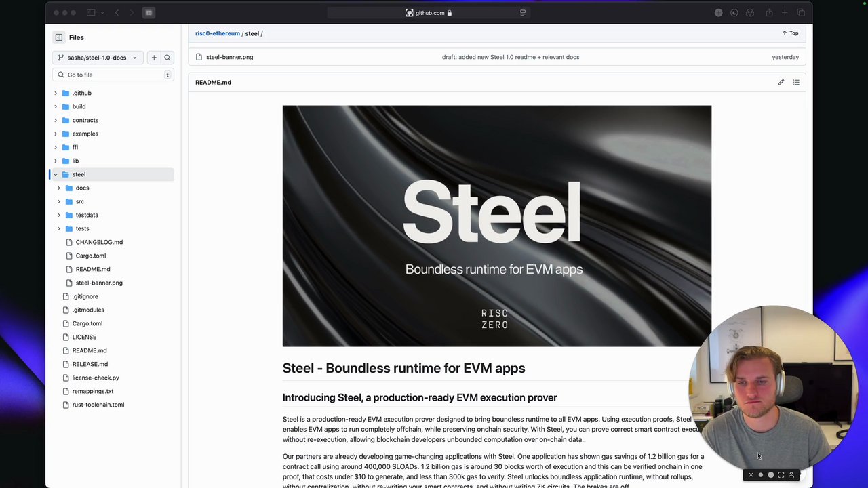Expand the tests subfolder chevron

tap(59, 228)
